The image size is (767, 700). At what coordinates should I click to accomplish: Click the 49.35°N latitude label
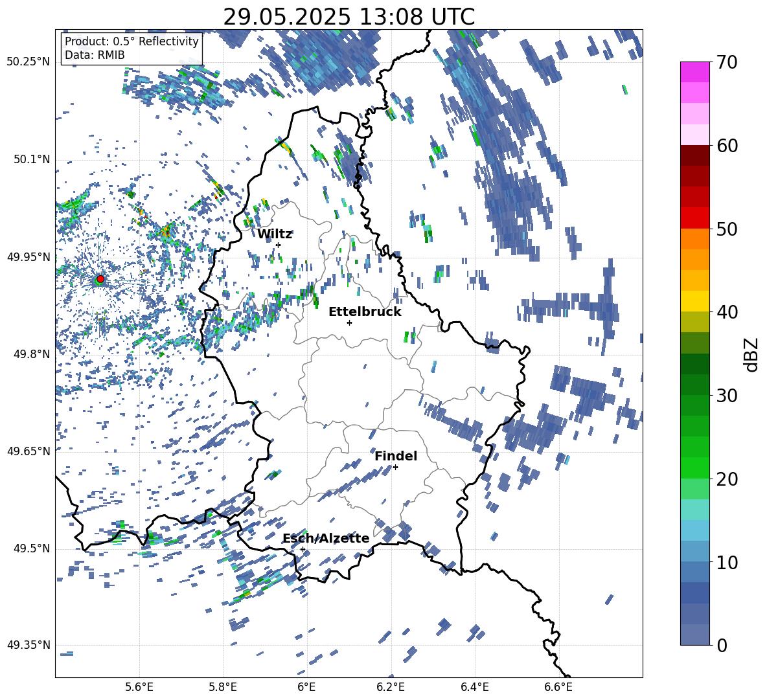pos(29,645)
